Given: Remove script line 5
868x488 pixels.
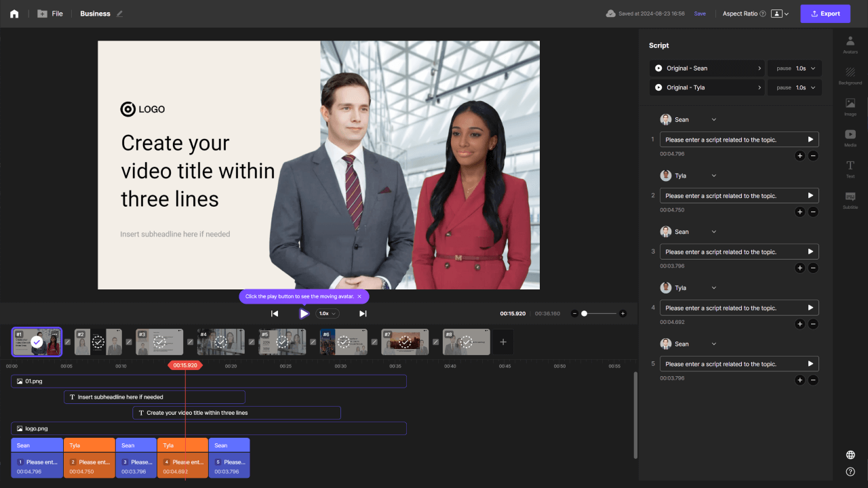Looking at the screenshot, I should coord(813,380).
